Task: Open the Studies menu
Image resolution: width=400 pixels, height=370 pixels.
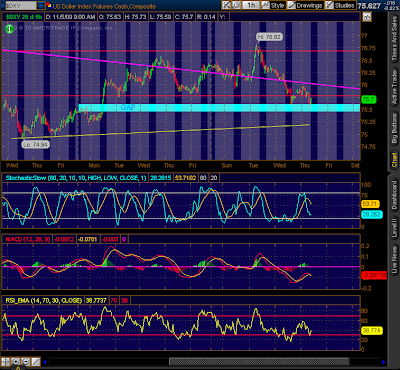Action: pos(340,5)
